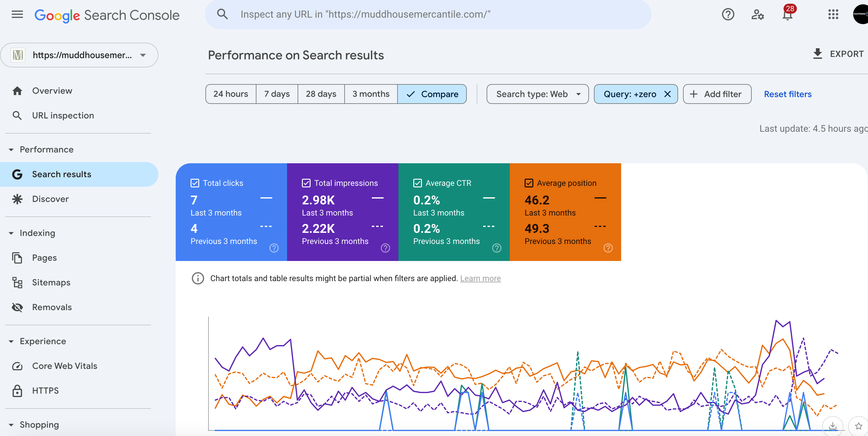Open Core Web Vitals in sidebar
The height and width of the screenshot is (436, 868).
click(x=64, y=366)
